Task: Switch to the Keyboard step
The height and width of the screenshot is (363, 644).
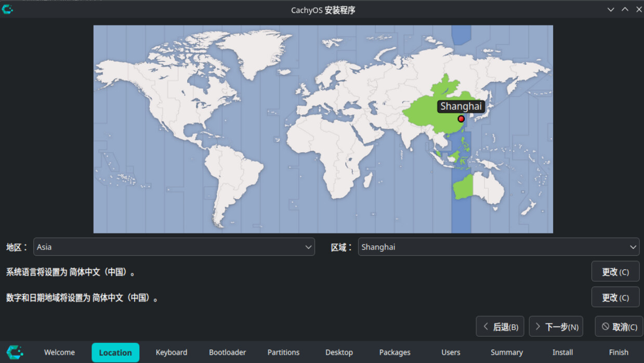Action: (172, 353)
